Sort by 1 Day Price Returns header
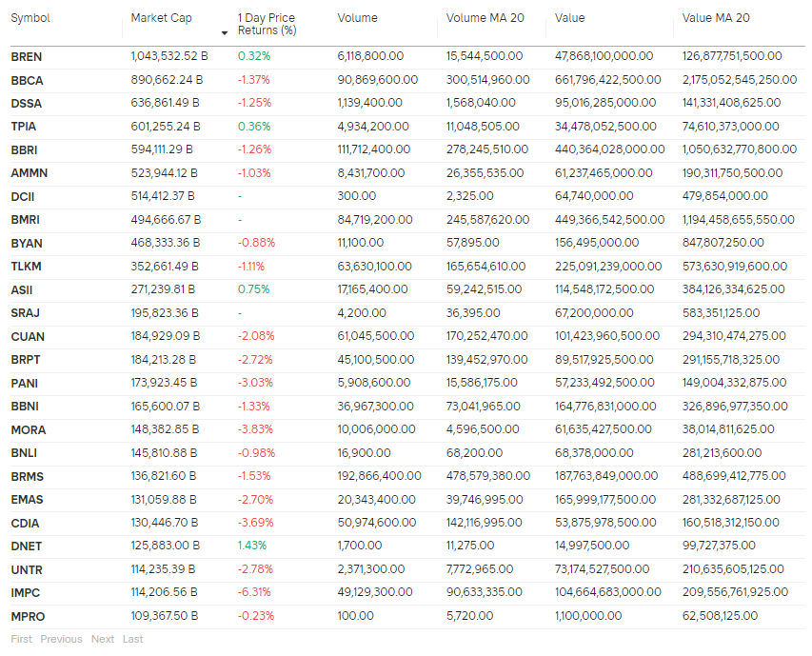 267,25
